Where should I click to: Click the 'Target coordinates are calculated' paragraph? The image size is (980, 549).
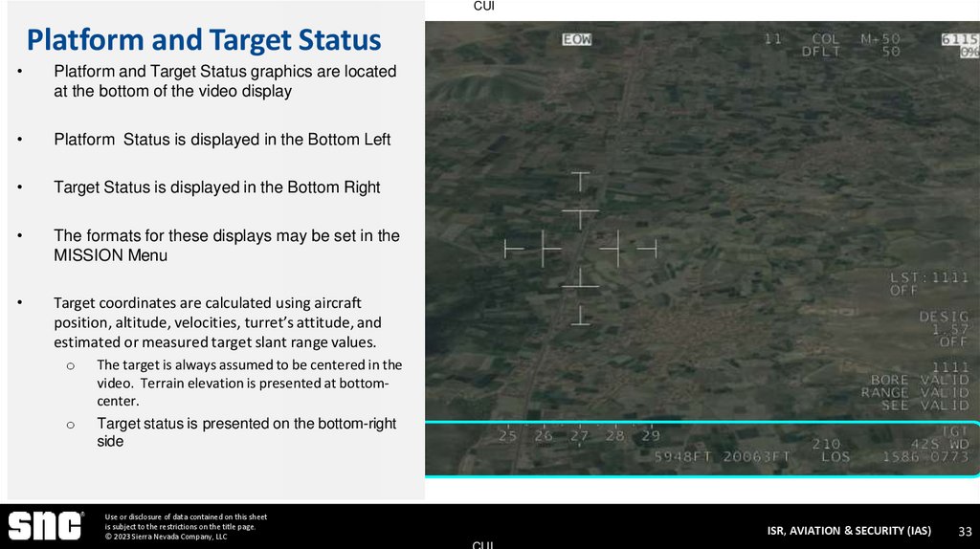[x=217, y=322]
